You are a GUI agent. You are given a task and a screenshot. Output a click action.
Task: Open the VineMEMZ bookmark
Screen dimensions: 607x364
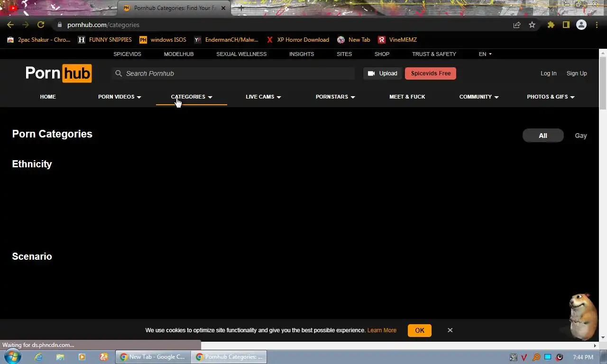(397, 40)
